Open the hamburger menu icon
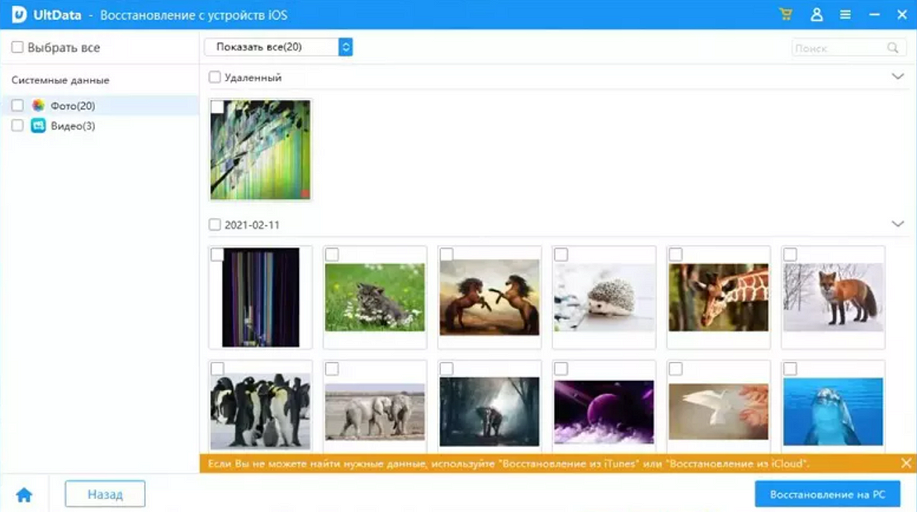Screen dimensions: 917x512 coord(845,15)
